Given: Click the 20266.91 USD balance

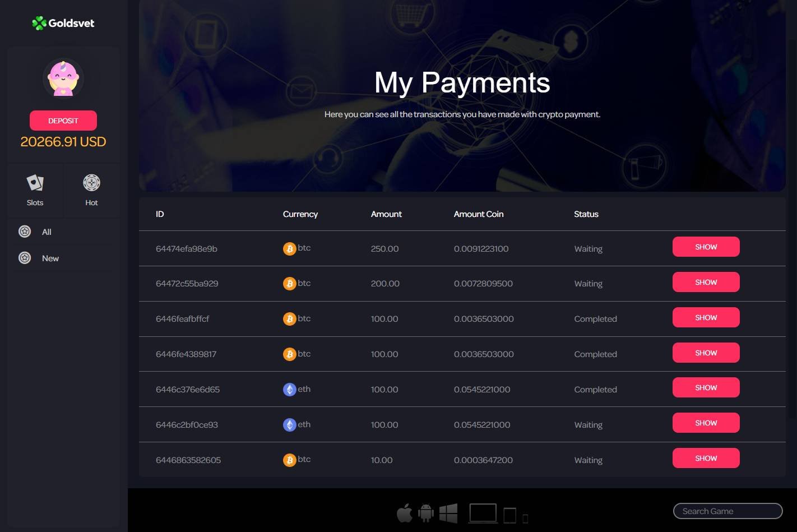Looking at the screenshot, I should click(63, 142).
